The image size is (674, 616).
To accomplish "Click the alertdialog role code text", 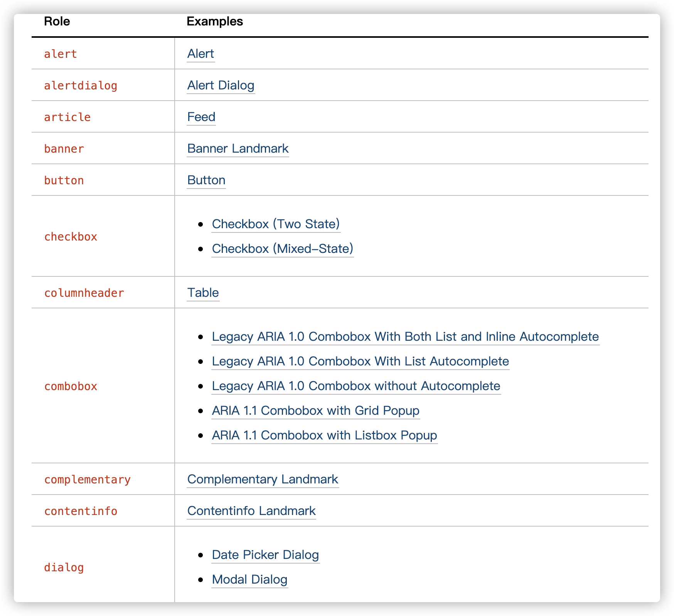I will (x=81, y=86).
